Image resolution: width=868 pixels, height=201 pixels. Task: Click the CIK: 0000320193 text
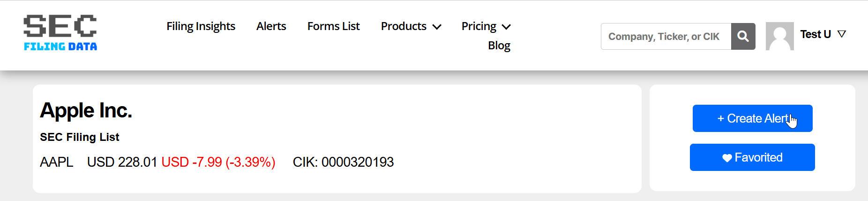coord(343,162)
